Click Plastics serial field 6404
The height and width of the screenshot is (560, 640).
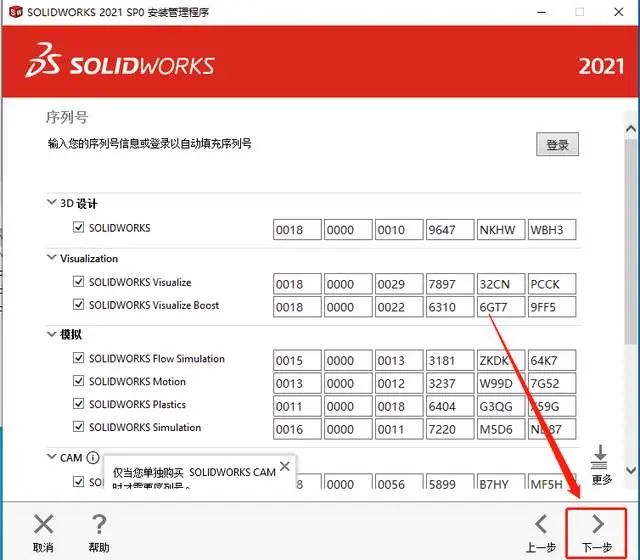click(450, 406)
